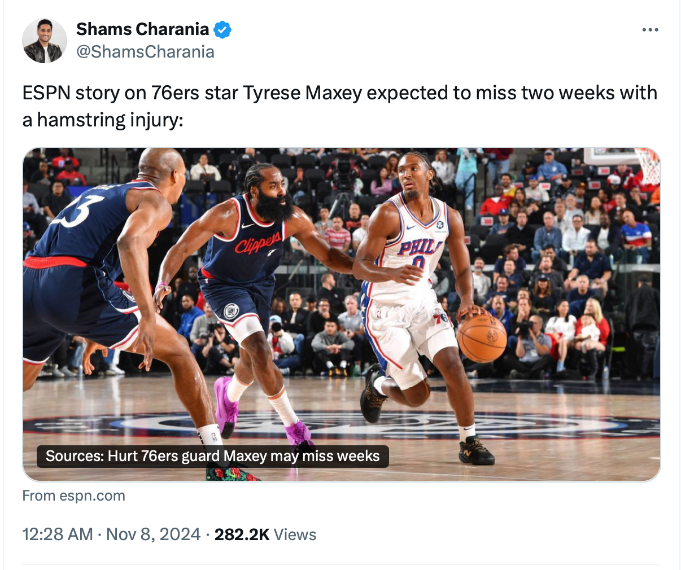Click the "From espn.com" source link
This screenshot has width=681, height=570.
pyautogui.click(x=74, y=495)
